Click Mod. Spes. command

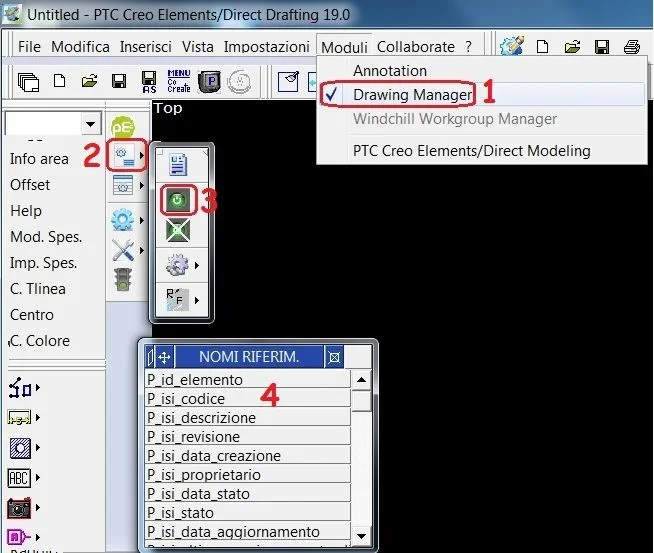tap(46, 237)
